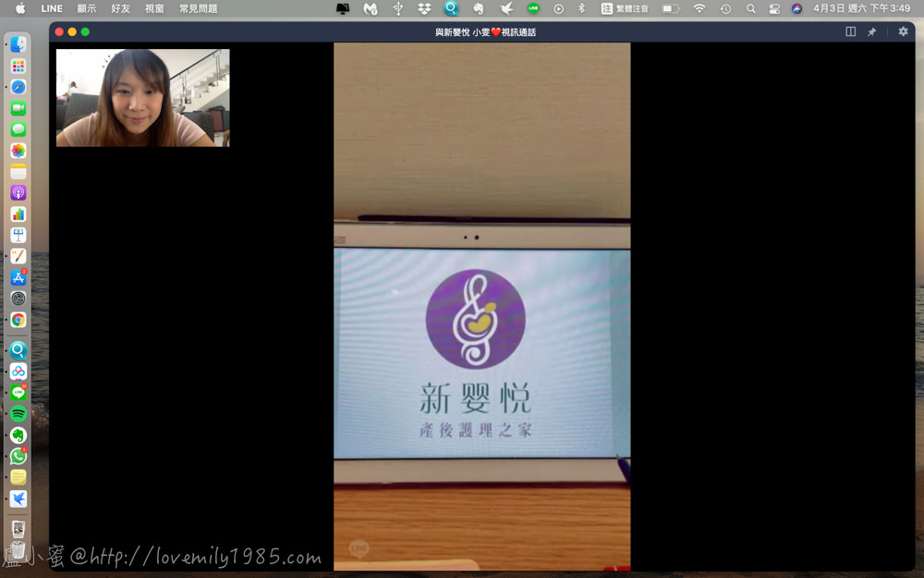Open Messages from the Dock
924x578 pixels.
click(18, 129)
